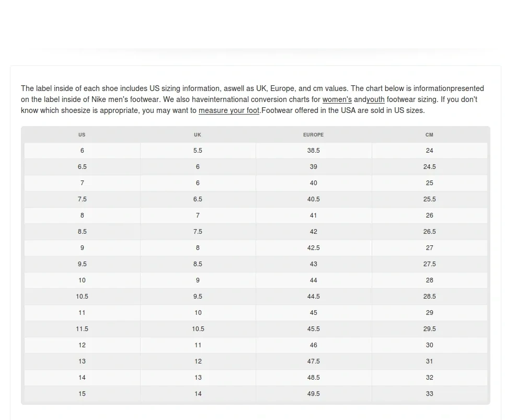Select the US size 10.5 cell
The height and width of the screenshot is (420, 505).
[82, 297]
